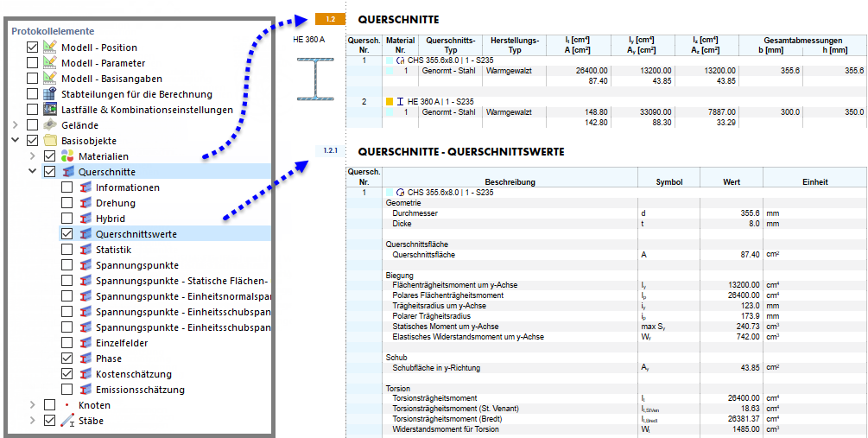868x438 pixels.
Task: Click the Basisobjekte folder icon
Action: (50, 141)
